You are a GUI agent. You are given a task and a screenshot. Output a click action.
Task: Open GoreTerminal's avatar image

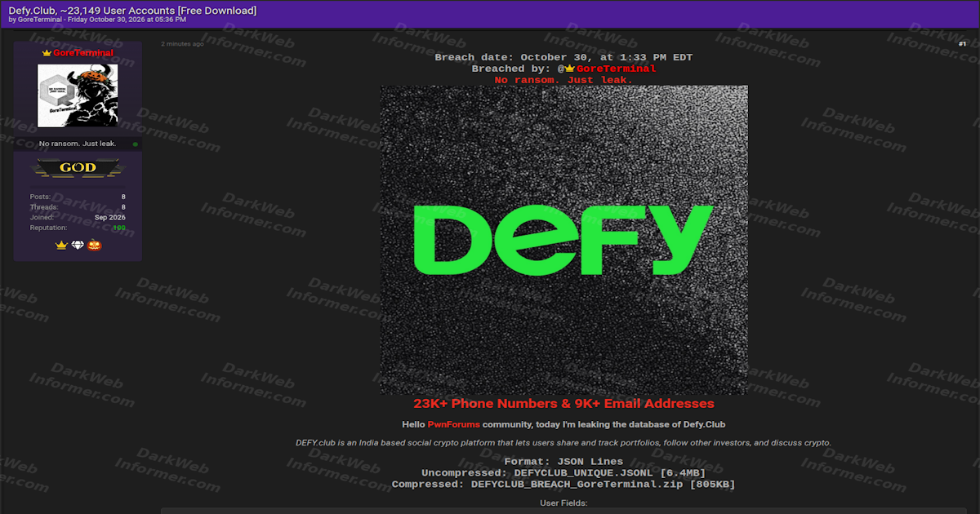[x=78, y=95]
